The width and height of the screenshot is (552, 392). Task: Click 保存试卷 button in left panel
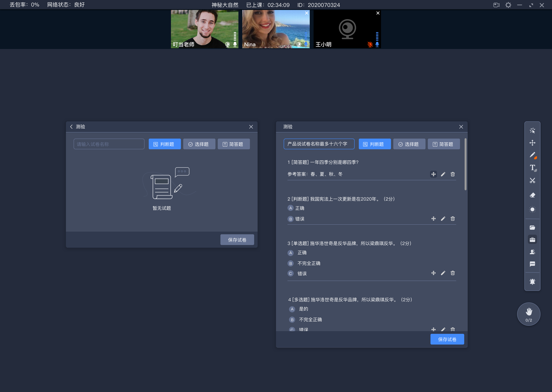[237, 240]
